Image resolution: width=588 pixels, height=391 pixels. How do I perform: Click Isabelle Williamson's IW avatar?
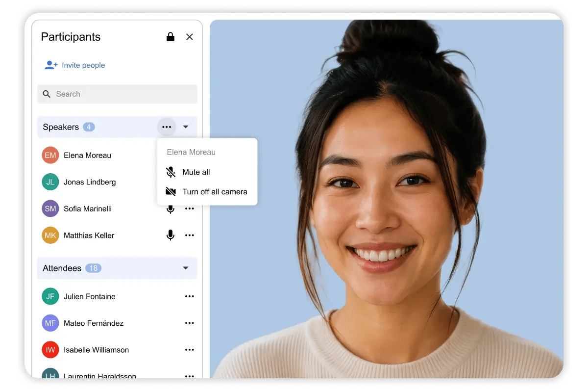click(50, 350)
